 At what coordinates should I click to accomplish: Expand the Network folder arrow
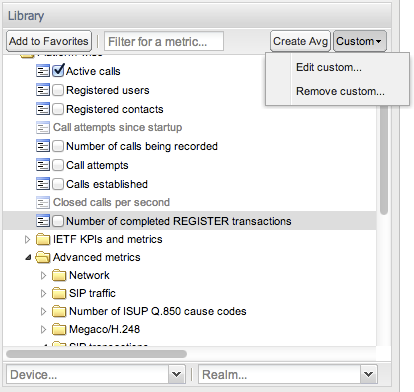pyautogui.click(x=43, y=275)
